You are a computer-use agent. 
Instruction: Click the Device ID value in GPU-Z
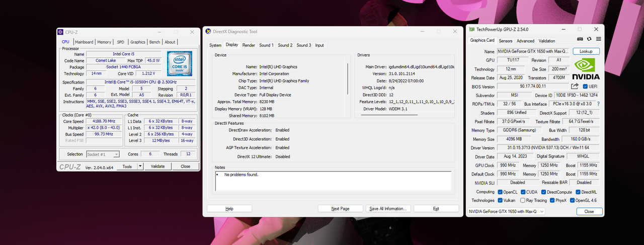tap(578, 95)
